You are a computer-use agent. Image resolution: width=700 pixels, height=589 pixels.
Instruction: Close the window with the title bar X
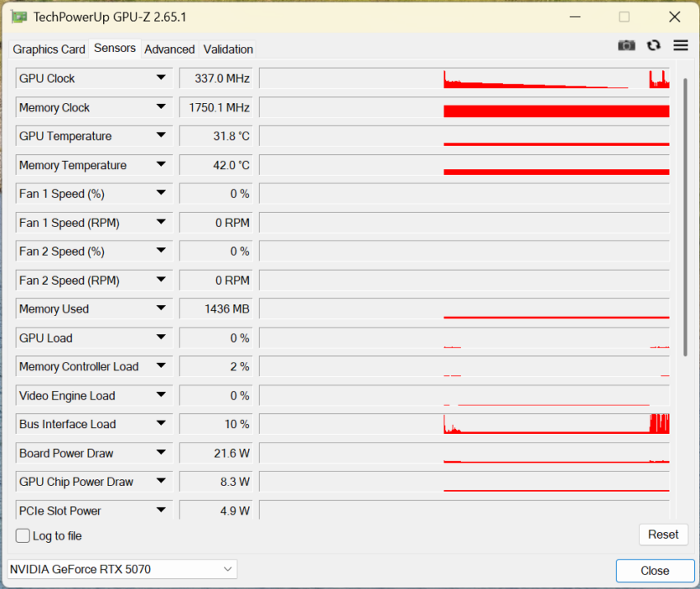tap(675, 17)
